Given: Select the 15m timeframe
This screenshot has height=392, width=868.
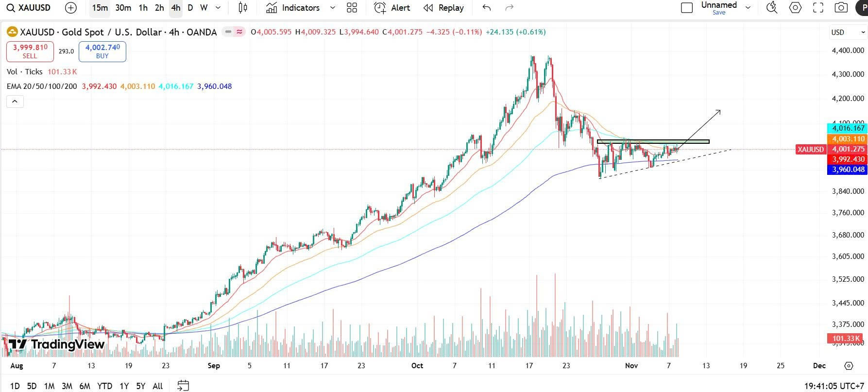Looking at the screenshot, I should pyautogui.click(x=100, y=8).
